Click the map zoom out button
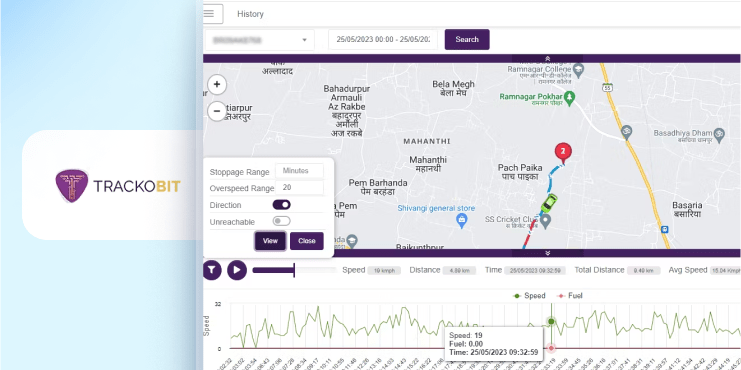Image resolution: width=741 pixels, height=370 pixels. (x=217, y=112)
